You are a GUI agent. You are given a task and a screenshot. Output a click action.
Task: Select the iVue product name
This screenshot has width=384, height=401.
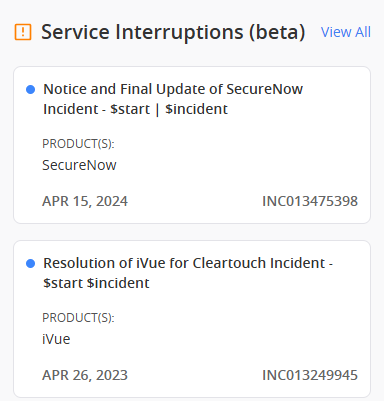56,339
